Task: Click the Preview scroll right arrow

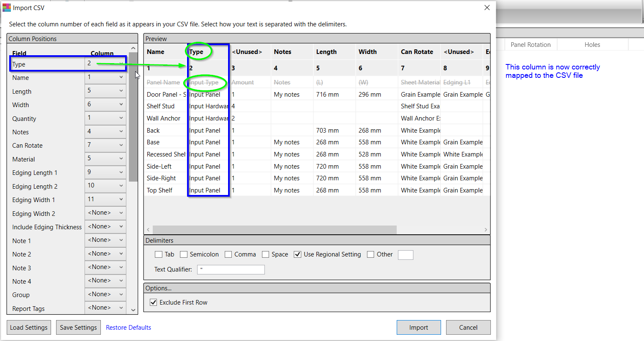Action: tap(486, 230)
